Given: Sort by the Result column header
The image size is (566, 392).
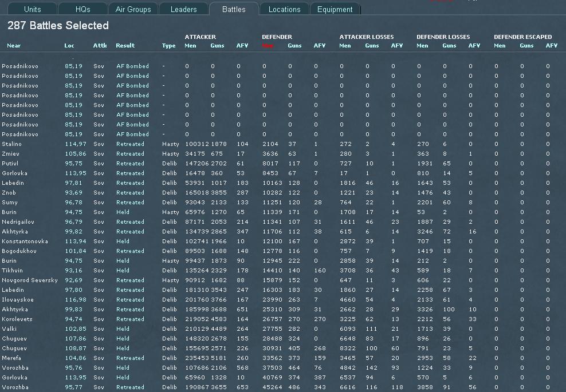Looking at the screenshot, I should tap(125, 45).
